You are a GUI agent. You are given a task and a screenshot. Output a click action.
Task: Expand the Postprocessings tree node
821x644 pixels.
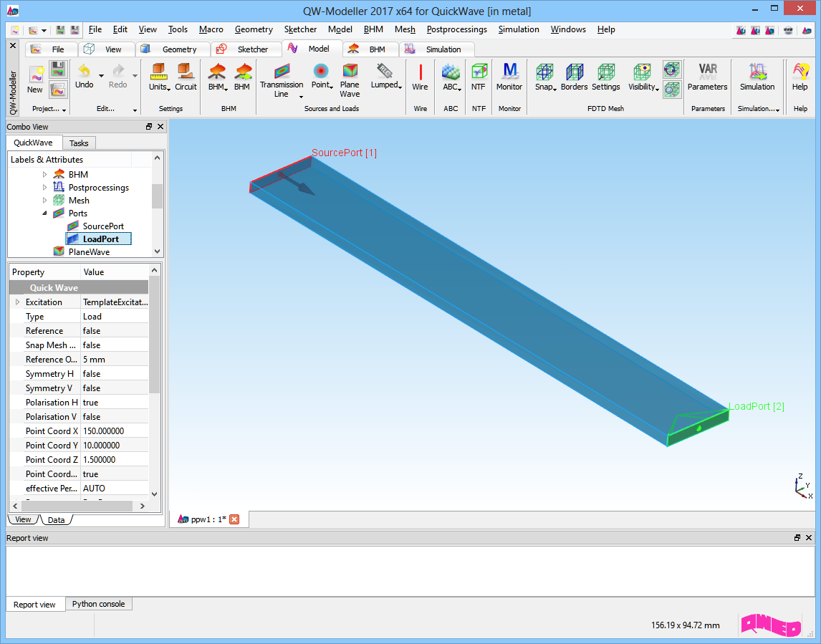44,188
